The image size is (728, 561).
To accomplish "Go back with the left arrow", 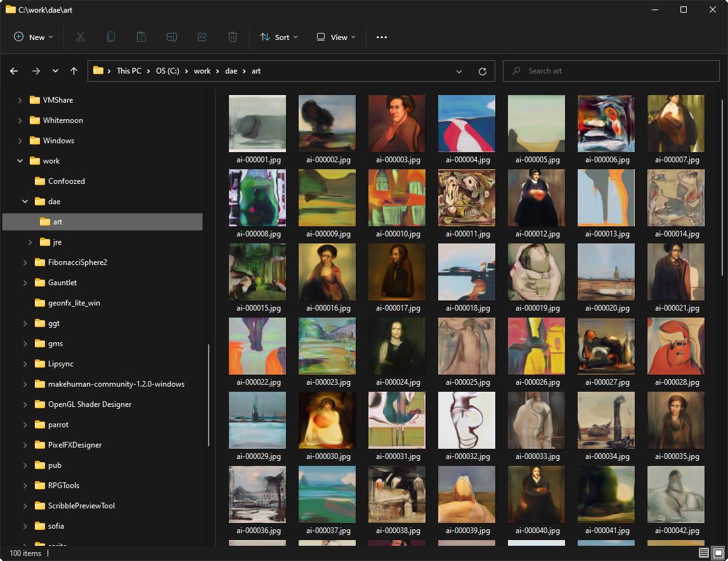I will coord(14,71).
